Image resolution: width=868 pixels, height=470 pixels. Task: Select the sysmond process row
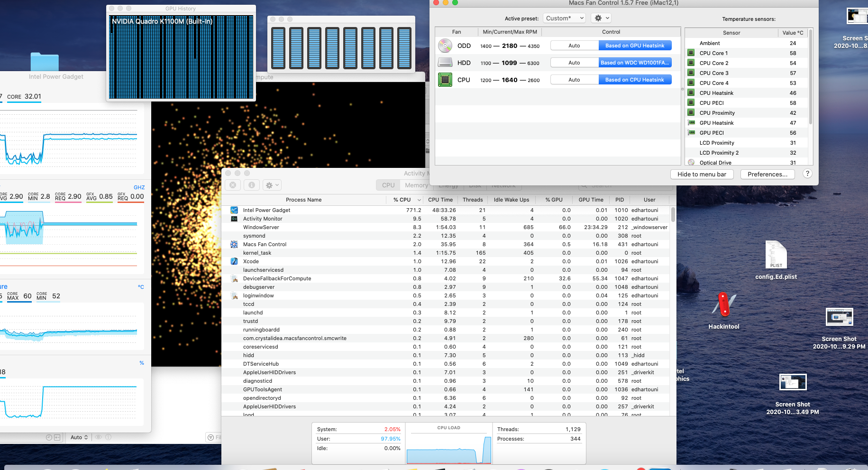[x=446, y=236]
